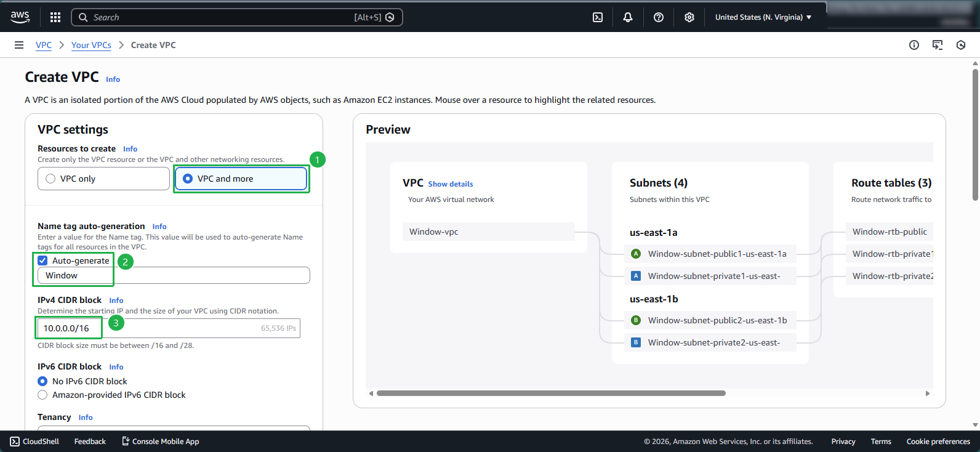Viewport: 980px width, 452px height.
Task: Click Info link for Resources to create
Action: click(x=130, y=149)
